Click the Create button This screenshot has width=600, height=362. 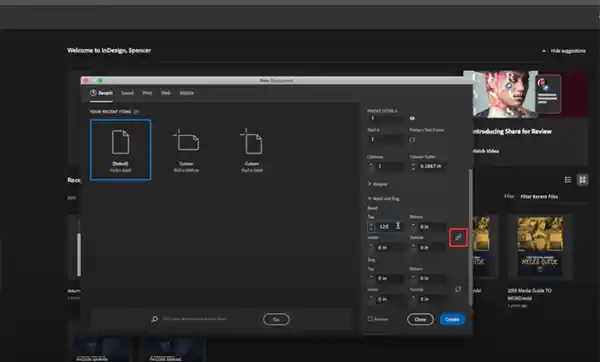pyautogui.click(x=452, y=319)
